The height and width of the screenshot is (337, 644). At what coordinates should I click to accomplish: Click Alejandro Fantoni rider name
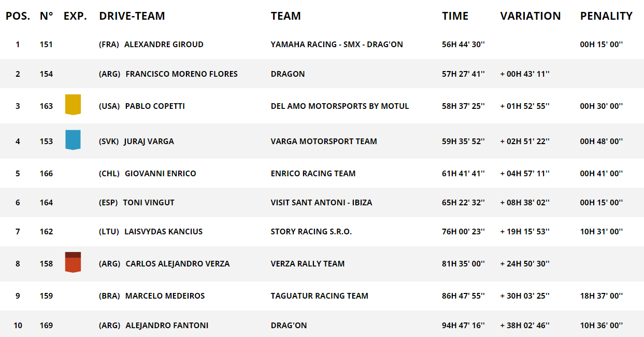pos(167,326)
